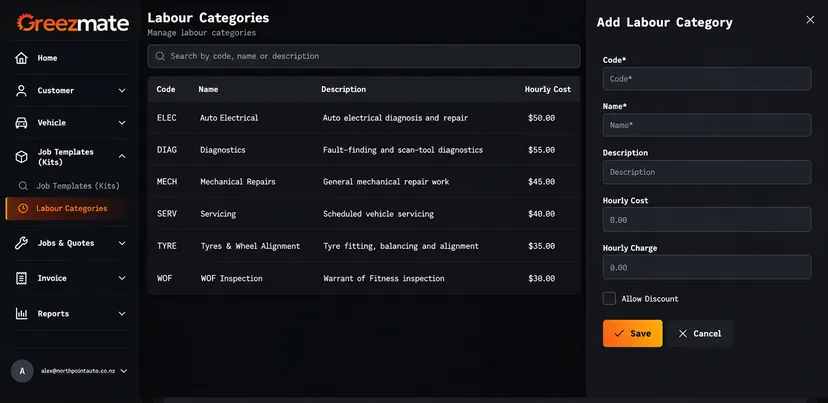Click the Hourly Cost input field

point(707,220)
